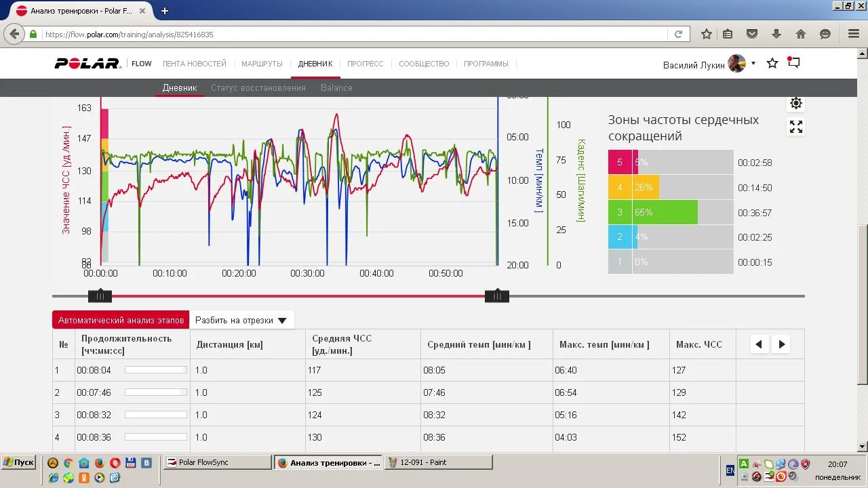Open the browser hamburger menu
Screen dimensions: 868x488
(x=853, y=34)
